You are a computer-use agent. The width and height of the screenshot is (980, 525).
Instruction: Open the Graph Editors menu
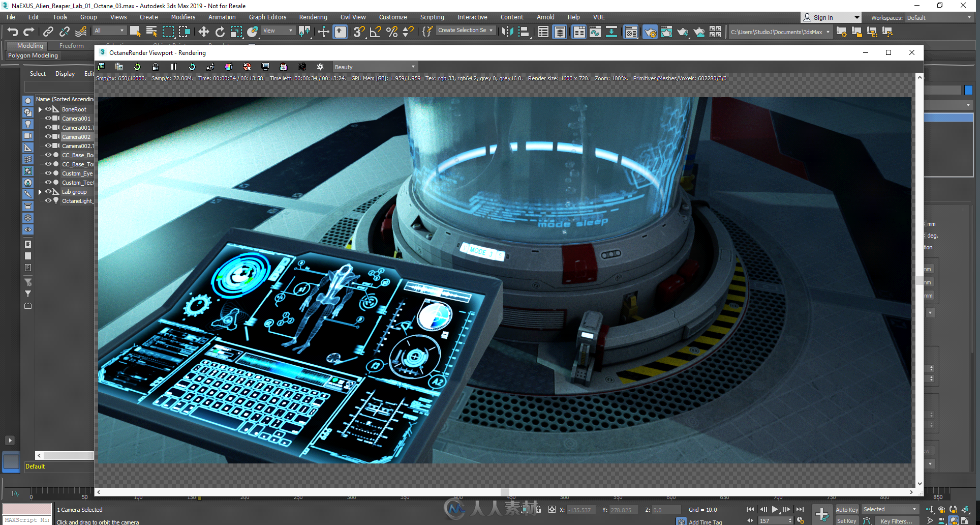click(x=267, y=17)
